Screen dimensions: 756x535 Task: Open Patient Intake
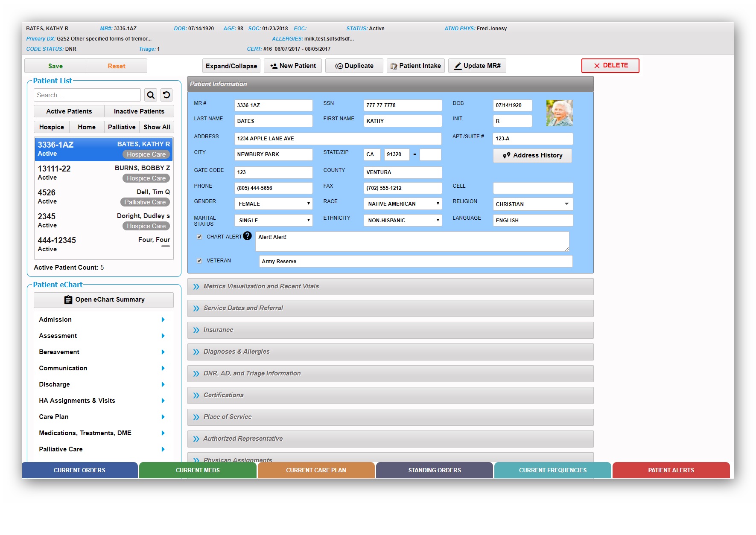click(x=416, y=66)
